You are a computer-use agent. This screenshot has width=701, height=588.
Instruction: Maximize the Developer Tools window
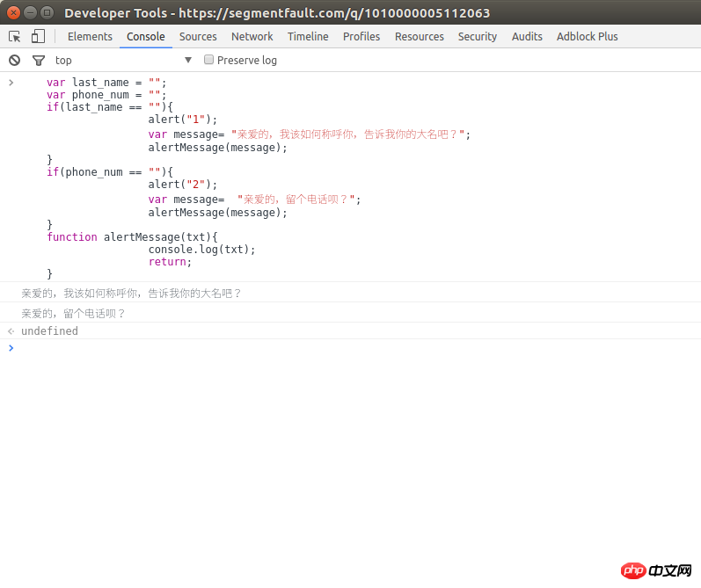coord(47,12)
